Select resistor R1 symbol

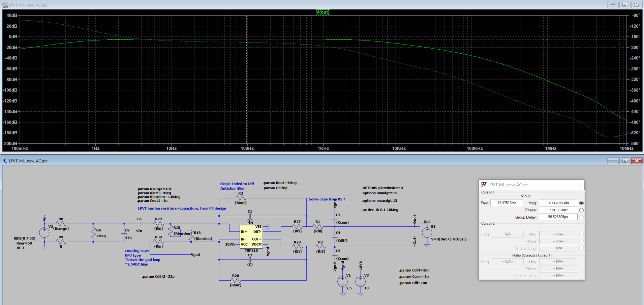[318, 226]
